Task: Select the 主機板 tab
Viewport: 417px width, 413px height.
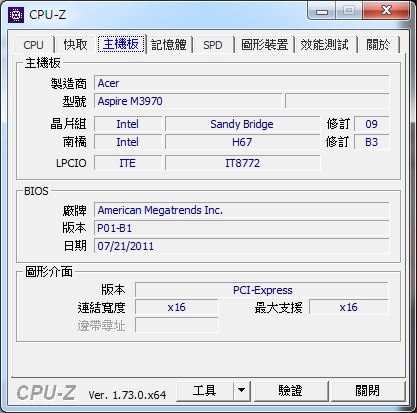Action: click(x=121, y=44)
